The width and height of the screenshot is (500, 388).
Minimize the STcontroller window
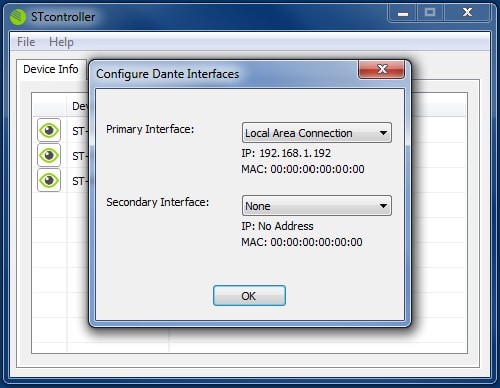pyautogui.click(x=403, y=13)
